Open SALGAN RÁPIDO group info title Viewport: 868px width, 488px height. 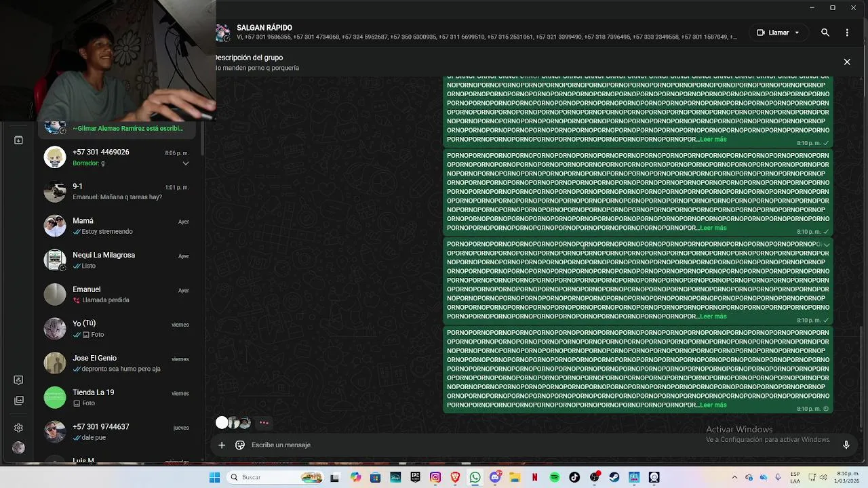pyautogui.click(x=264, y=28)
